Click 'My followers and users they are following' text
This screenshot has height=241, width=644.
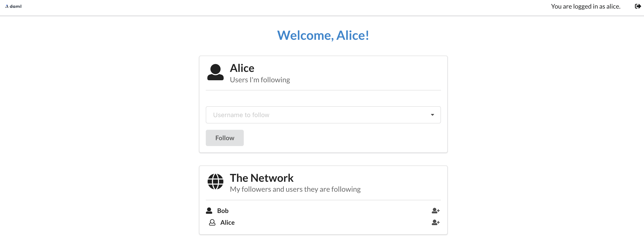tap(295, 189)
